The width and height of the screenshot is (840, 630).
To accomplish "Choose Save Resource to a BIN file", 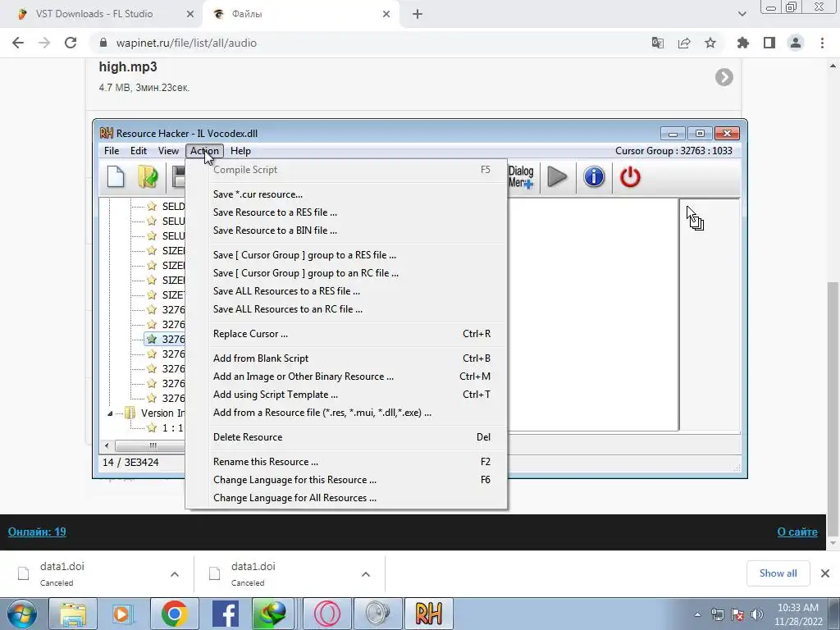I will pyautogui.click(x=346, y=231).
